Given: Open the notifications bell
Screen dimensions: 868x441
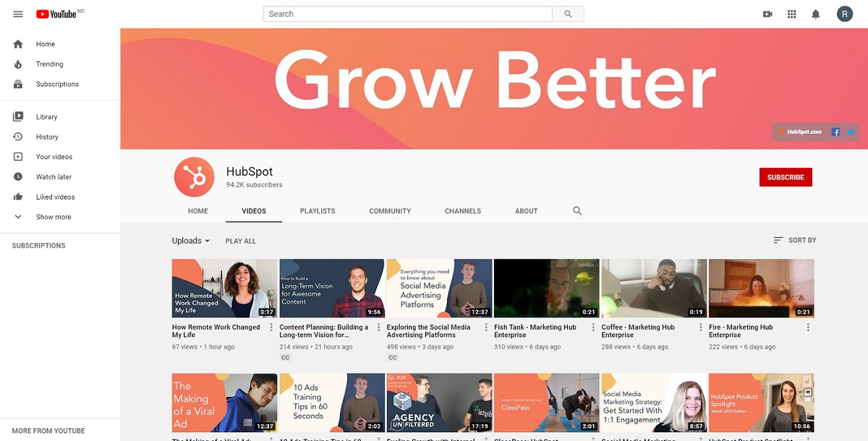Looking at the screenshot, I should [x=816, y=14].
